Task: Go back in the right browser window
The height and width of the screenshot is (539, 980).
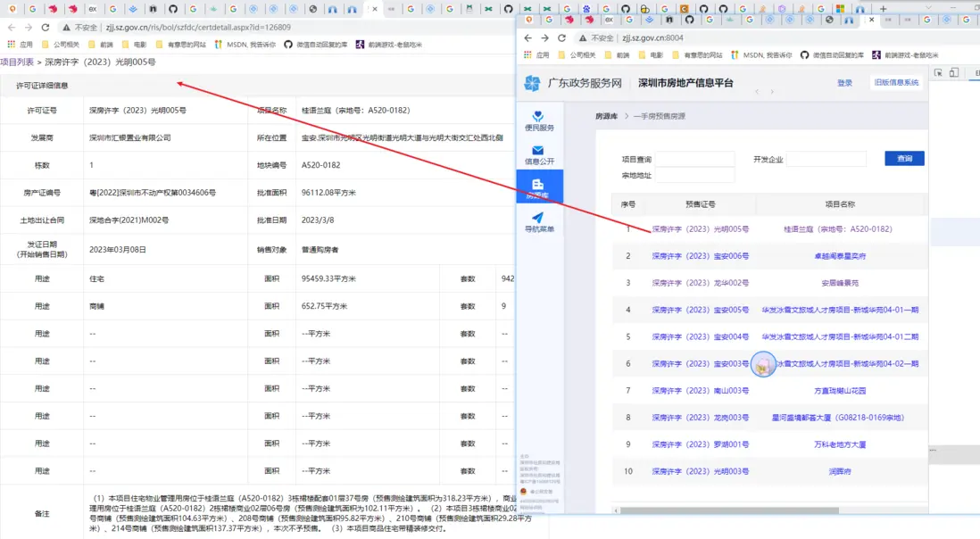Action: [528, 38]
